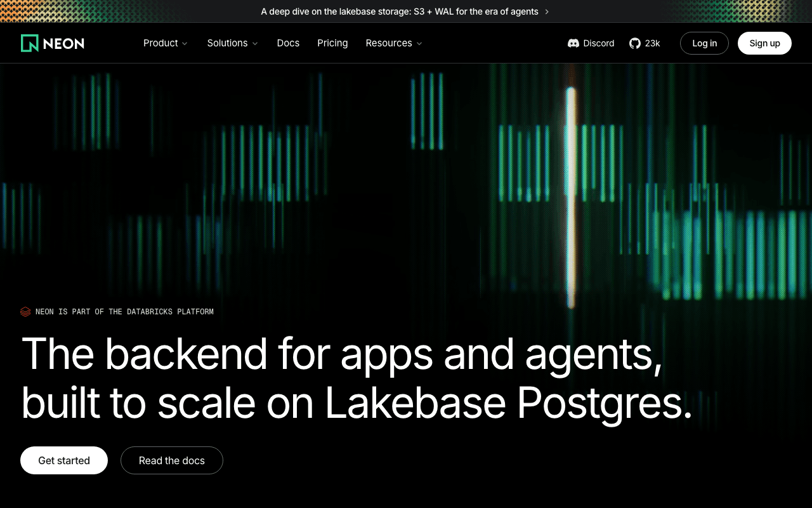Image resolution: width=812 pixels, height=508 pixels.
Task: Open the lakebase storage deep dive announcement
Action: tap(405, 11)
